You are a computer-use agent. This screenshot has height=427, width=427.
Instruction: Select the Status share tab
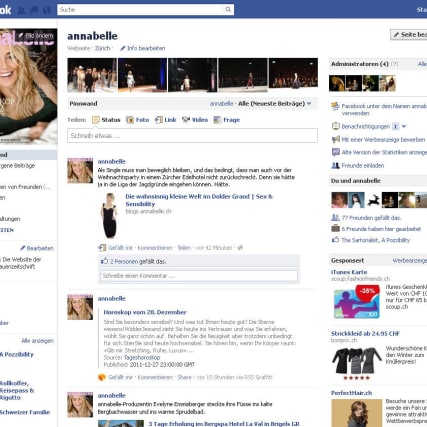(106, 120)
